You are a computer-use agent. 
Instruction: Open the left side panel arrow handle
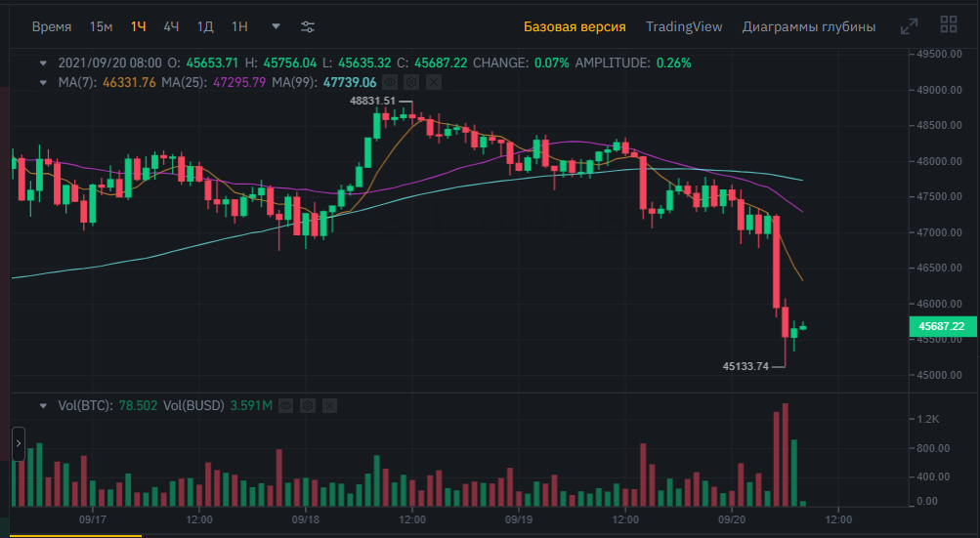pos(19,443)
